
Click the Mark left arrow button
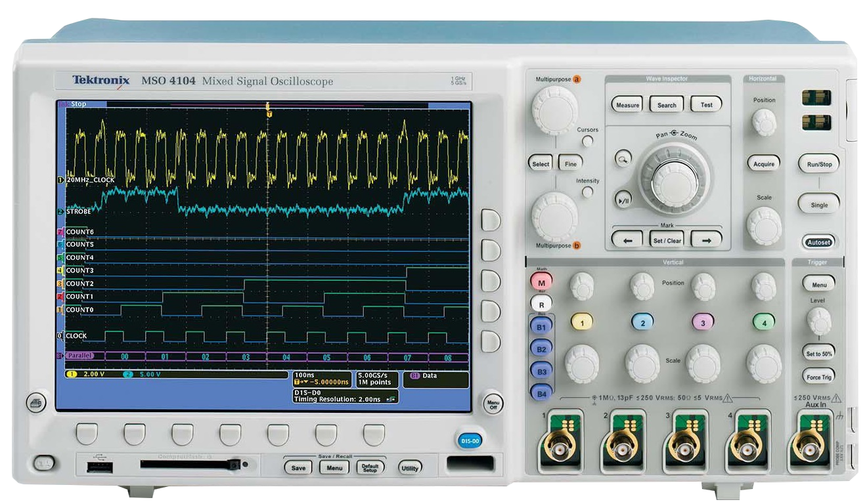pos(627,240)
